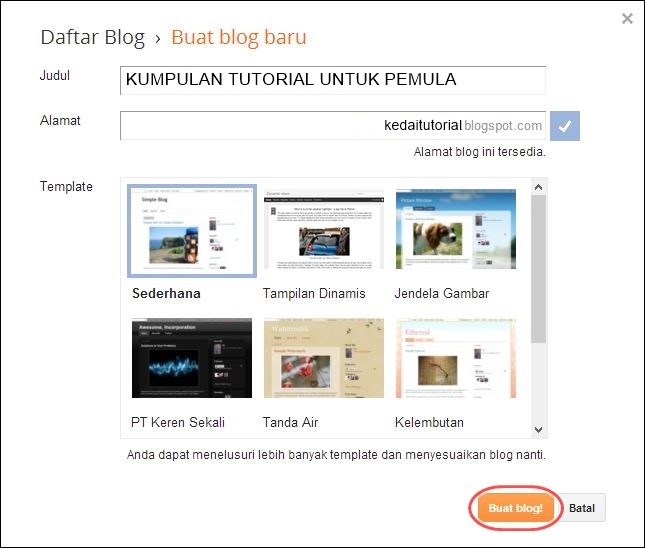Viewport: 645px width, 548px height.
Task: Click the Daftar Blog breadcrumb
Action: click(93, 37)
